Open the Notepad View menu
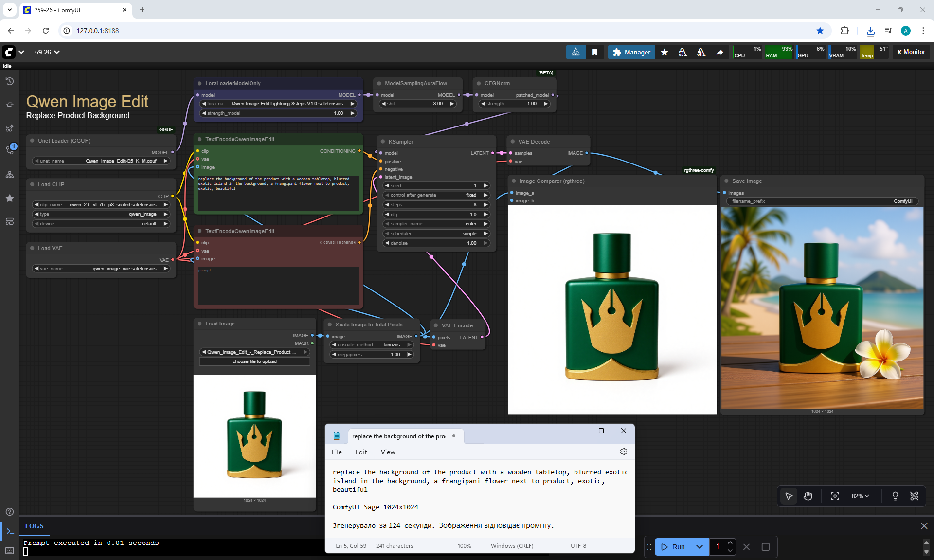 tap(388, 452)
